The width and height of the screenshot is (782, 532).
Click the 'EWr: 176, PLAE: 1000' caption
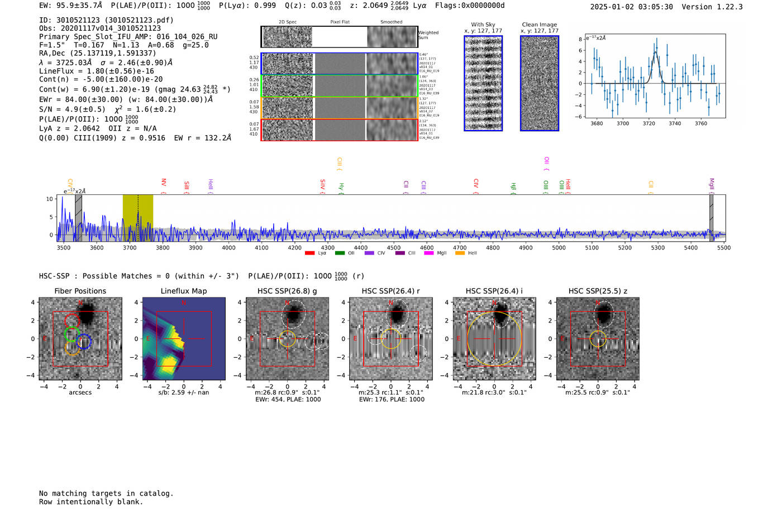(x=392, y=400)
